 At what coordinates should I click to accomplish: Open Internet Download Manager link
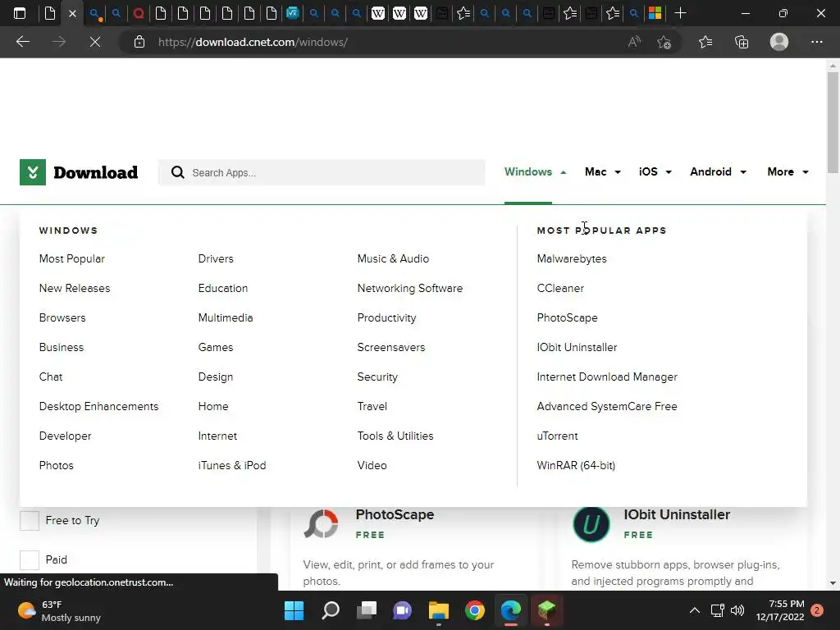(607, 377)
